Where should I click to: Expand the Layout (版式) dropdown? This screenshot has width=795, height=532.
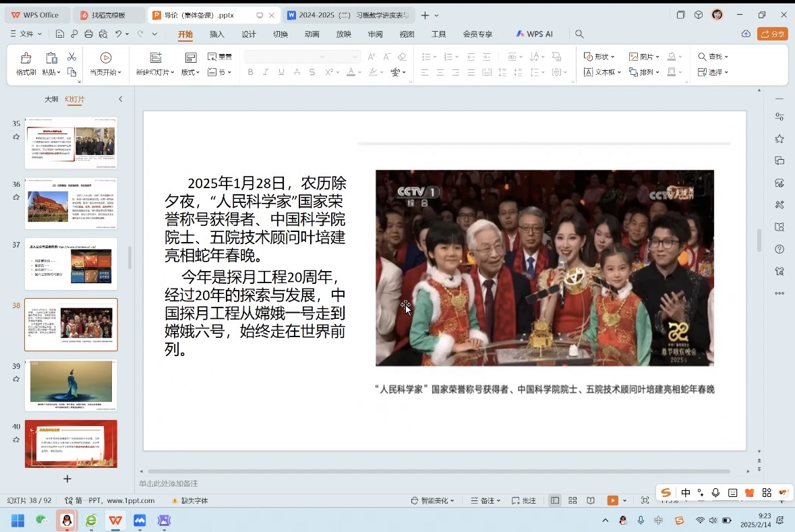tap(190, 72)
